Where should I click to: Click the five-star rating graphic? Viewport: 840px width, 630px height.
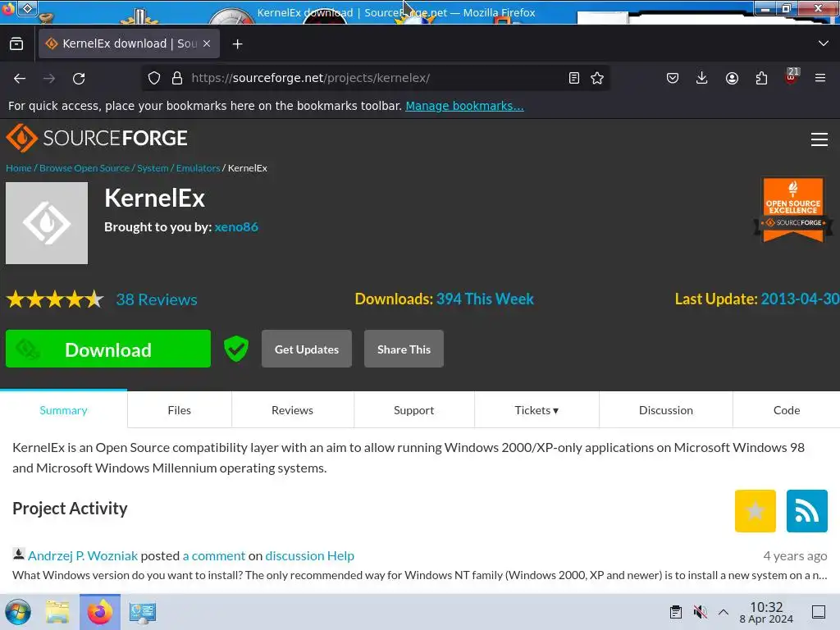click(55, 299)
